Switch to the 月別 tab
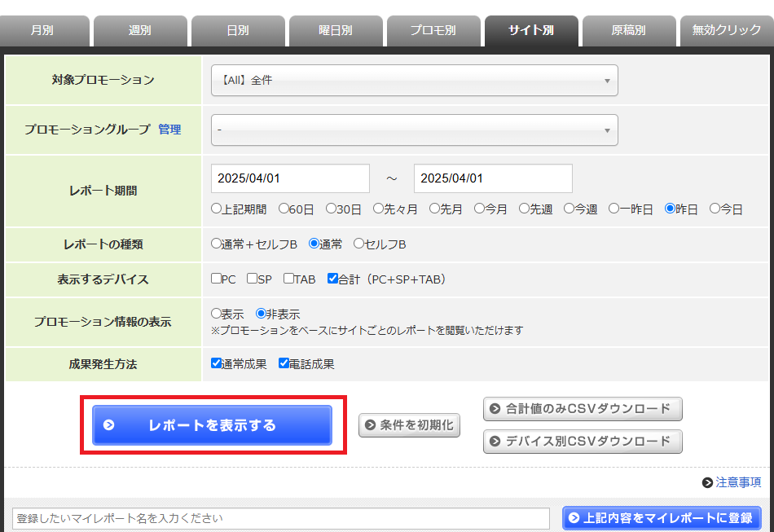The image size is (774, 532). click(x=42, y=31)
